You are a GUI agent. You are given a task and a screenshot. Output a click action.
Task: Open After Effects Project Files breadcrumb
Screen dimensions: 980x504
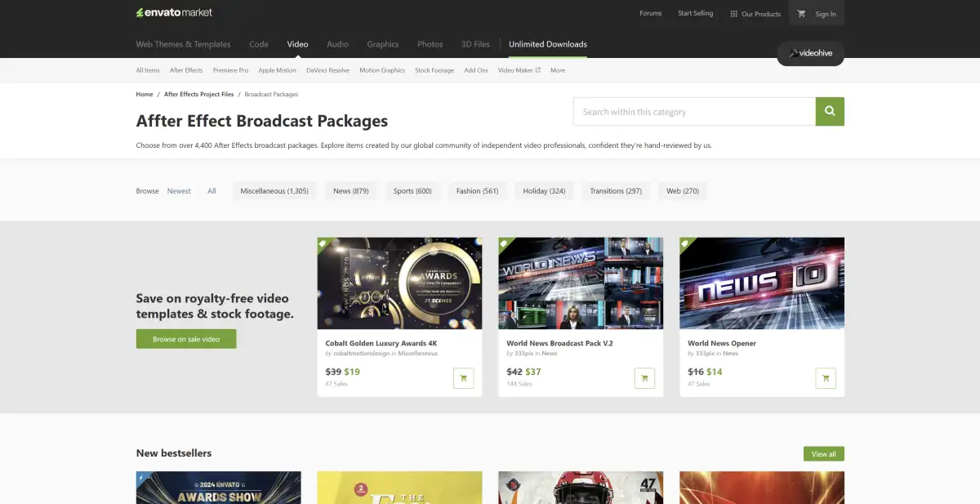tap(198, 95)
